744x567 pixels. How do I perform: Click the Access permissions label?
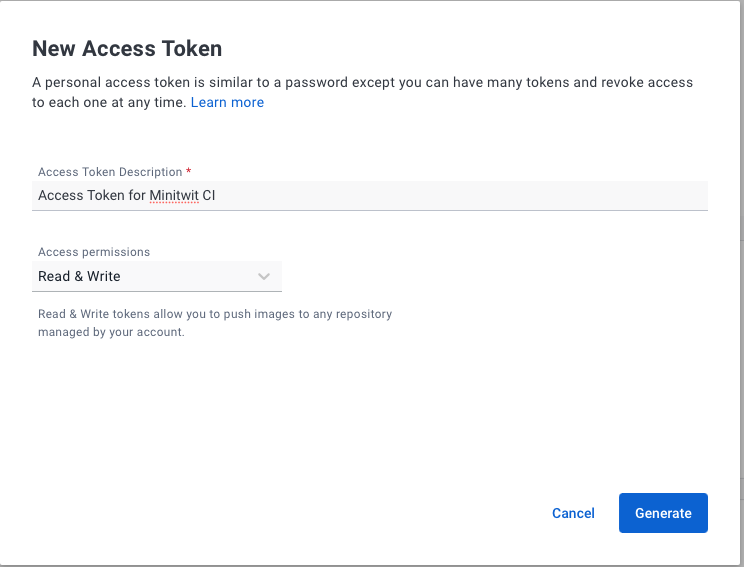point(94,252)
